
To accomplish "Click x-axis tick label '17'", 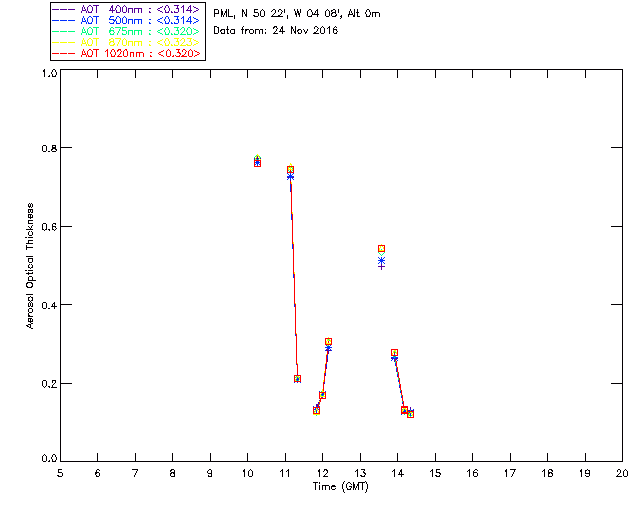I will coord(510,473).
